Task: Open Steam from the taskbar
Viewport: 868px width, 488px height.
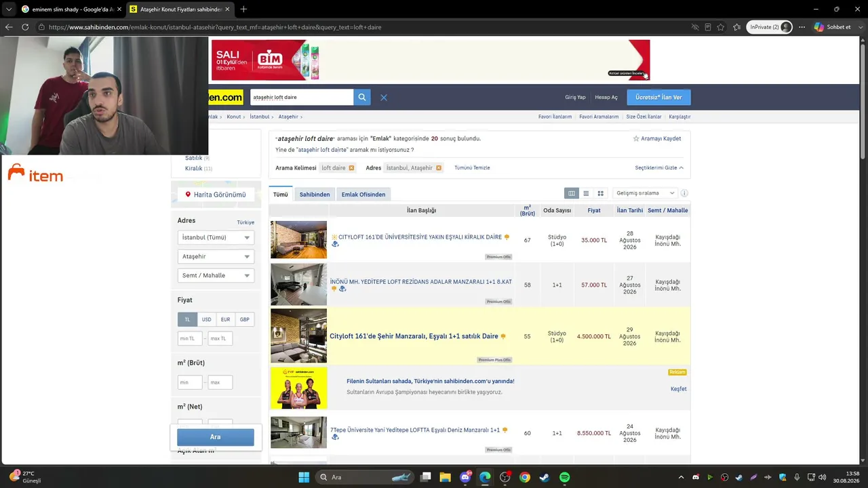Action: click(544, 477)
